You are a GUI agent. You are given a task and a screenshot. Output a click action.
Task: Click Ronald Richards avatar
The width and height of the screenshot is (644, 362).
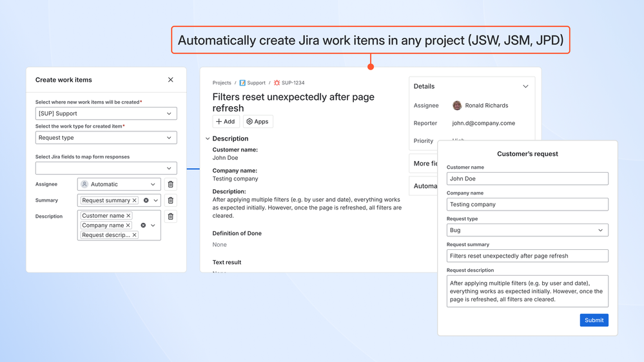click(x=456, y=106)
